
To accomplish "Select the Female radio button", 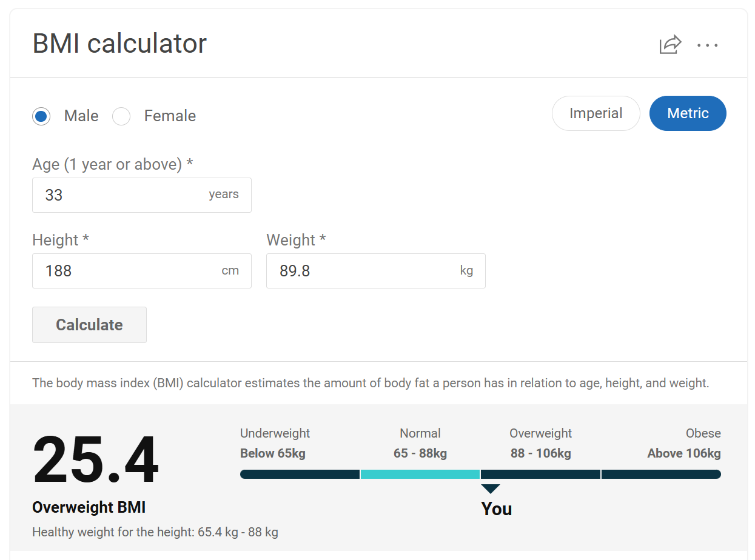I will [x=121, y=116].
